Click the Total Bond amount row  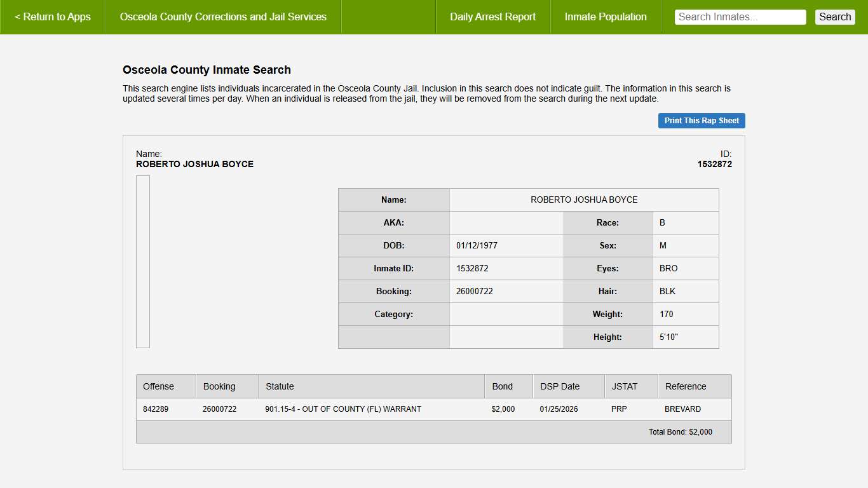click(x=680, y=432)
